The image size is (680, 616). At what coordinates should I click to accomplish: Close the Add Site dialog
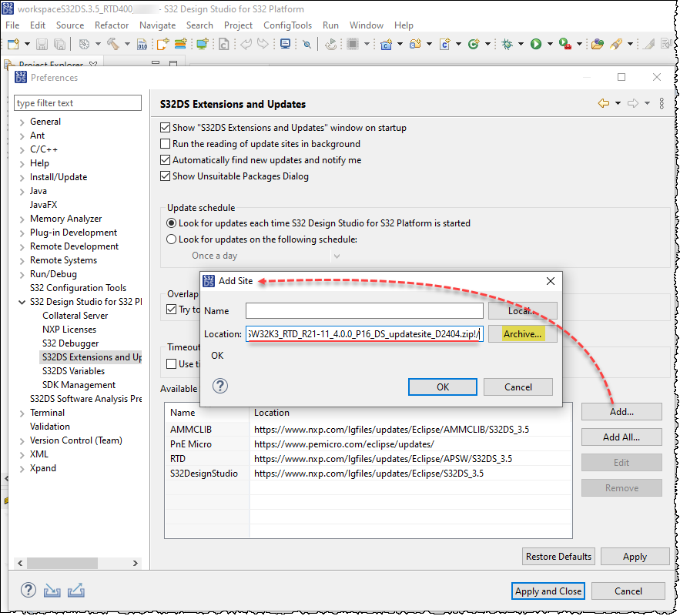551,281
